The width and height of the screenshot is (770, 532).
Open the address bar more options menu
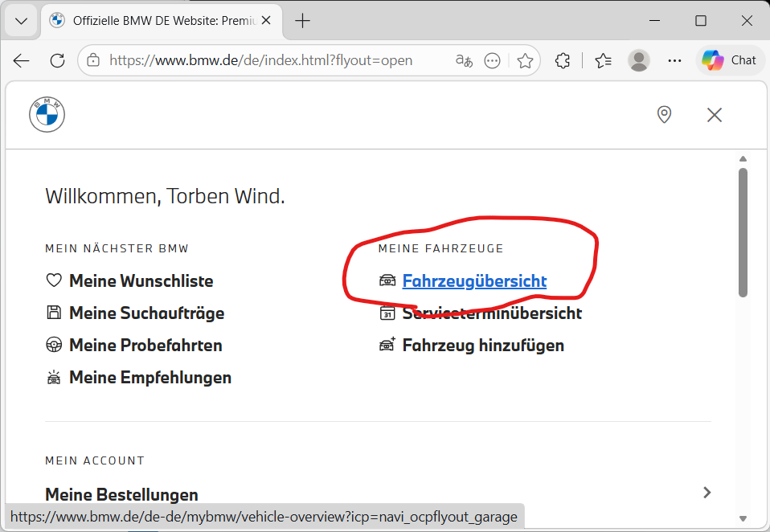[492, 59]
